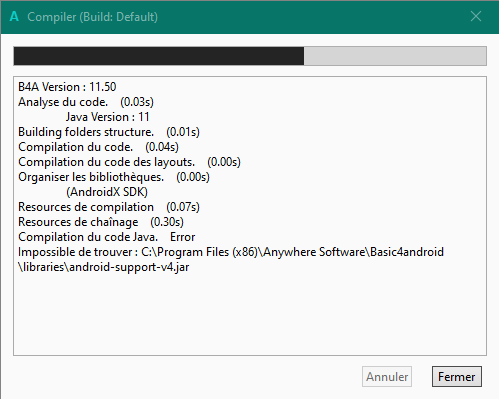
Task: Click the Annuler button
Action: (x=387, y=377)
